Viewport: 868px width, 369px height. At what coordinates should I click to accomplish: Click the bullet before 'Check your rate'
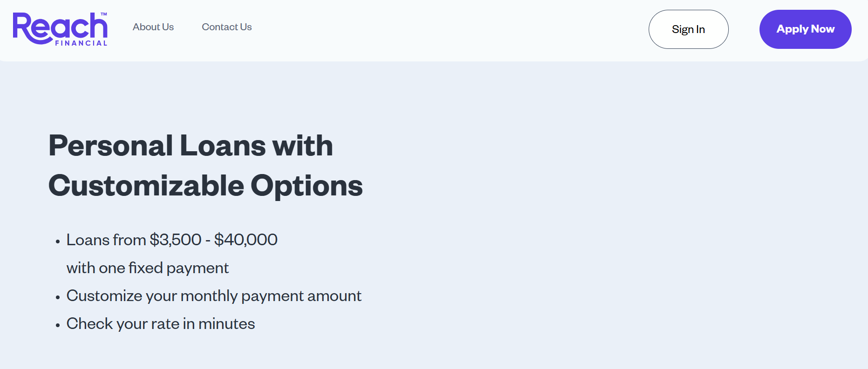(x=58, y=325)
